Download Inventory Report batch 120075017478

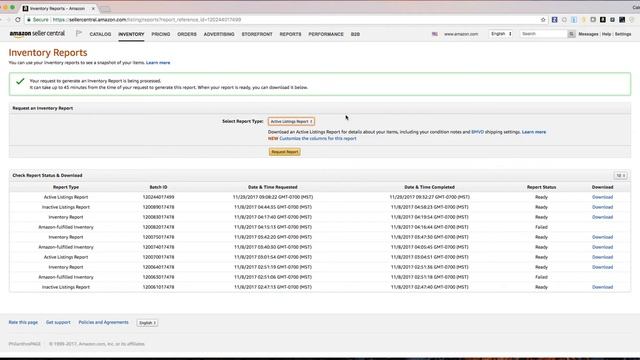(x=602, y=237)
